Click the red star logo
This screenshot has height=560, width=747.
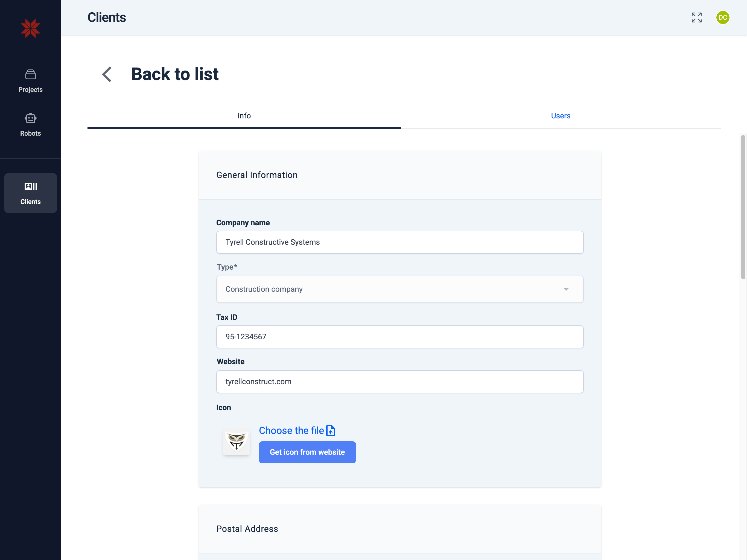(30, 28)
